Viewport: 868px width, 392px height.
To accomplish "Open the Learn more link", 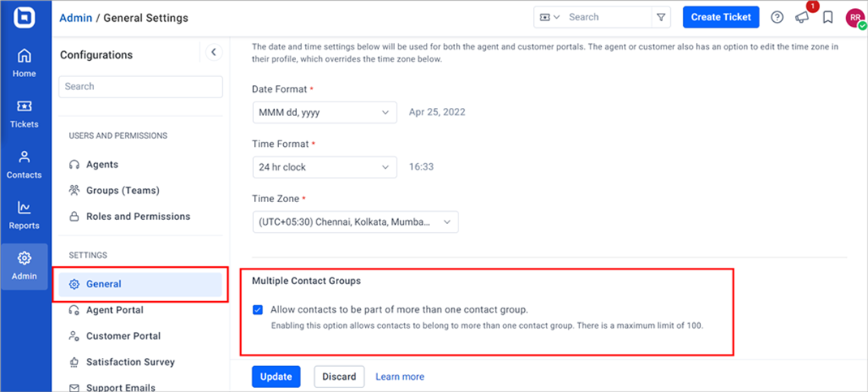I will point(400,377).
